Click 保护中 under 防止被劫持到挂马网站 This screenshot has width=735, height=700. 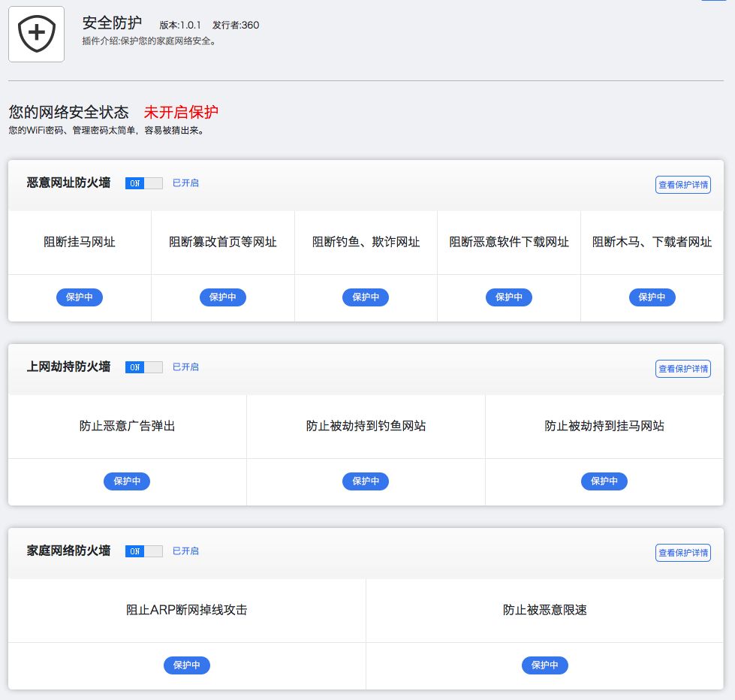pos(604,481)
